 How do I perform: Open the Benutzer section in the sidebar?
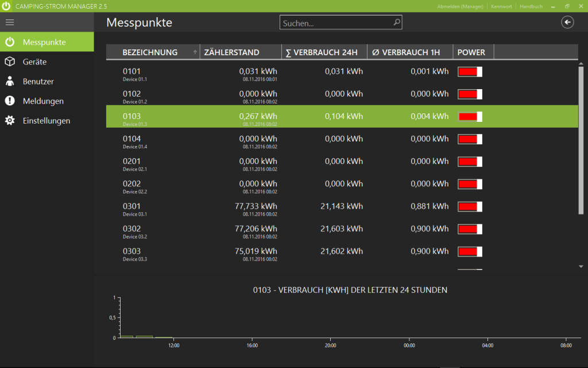tap(47, 81)
